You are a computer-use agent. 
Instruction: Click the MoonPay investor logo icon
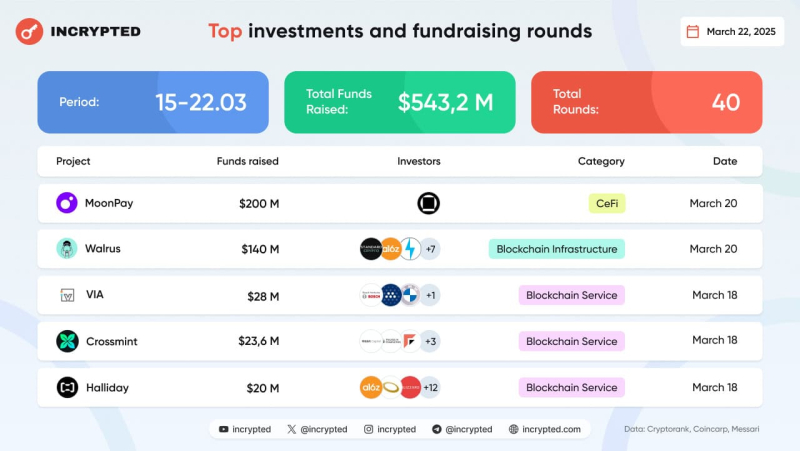tap(428, 203)
